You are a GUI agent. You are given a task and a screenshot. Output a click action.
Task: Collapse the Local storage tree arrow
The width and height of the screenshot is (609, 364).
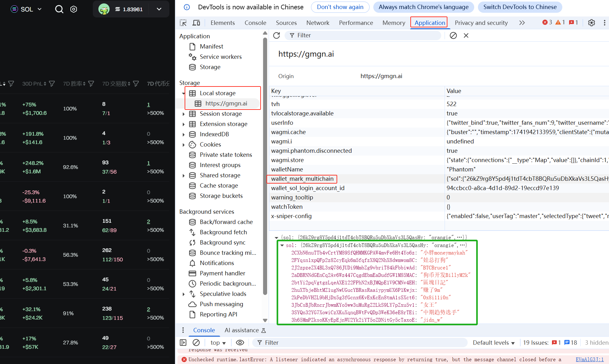point(183,93)
